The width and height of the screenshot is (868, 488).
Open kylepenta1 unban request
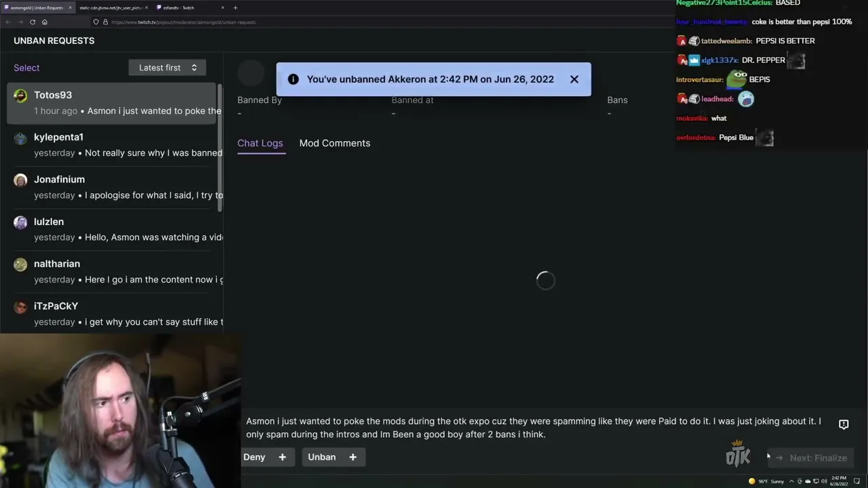[x=111, y=145]
